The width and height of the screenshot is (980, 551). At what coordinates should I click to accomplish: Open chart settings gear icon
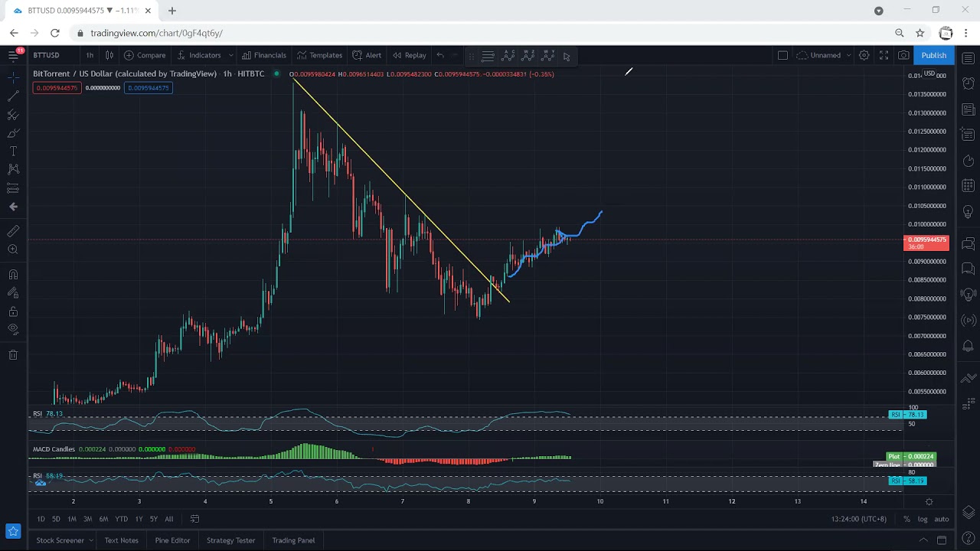[864, 55]
